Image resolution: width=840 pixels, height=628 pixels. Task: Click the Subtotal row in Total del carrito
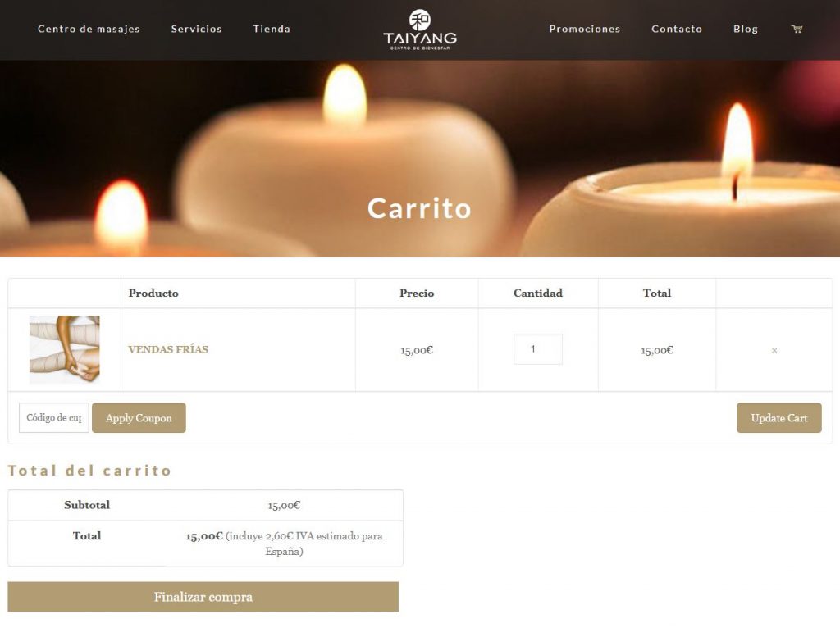[86, 505]
